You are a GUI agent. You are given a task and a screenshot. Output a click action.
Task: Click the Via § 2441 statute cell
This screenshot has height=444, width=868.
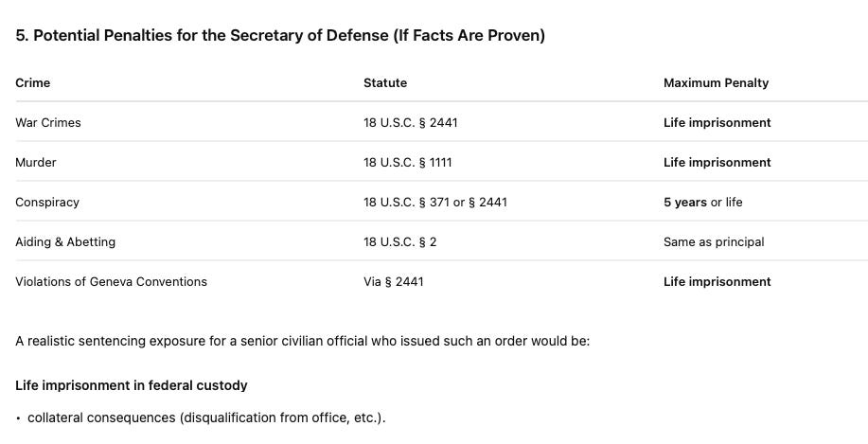point(394,282)
